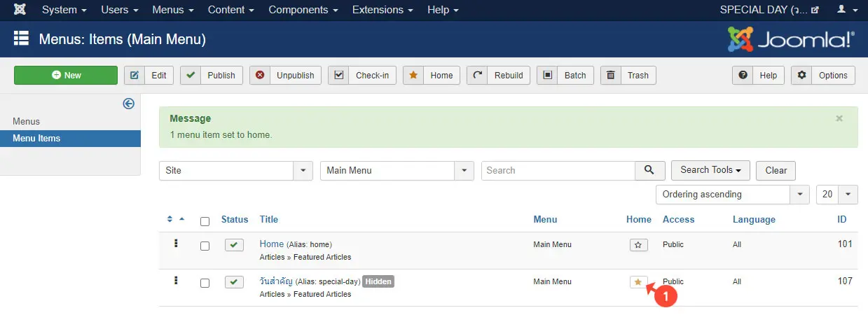The height and width of the screenshot is (329, 868).
Task: Click the green New button
Action: tap(66, 76)
